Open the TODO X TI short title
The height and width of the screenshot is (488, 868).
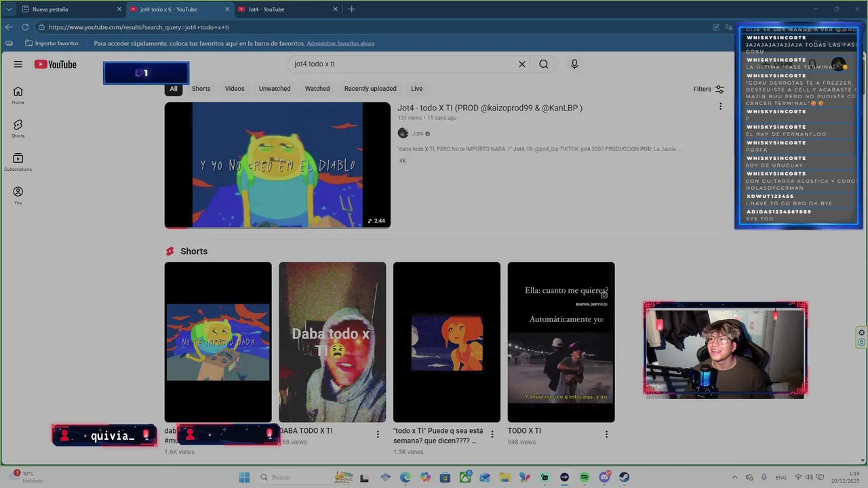pos(524,431)
